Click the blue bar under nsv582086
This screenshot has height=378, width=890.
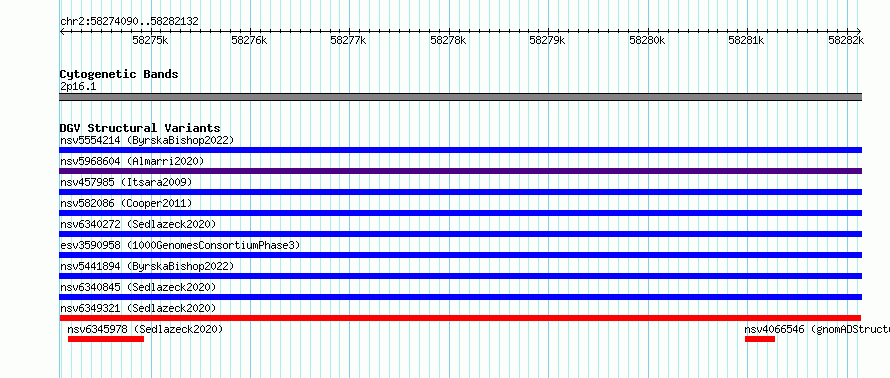[460, 213]
